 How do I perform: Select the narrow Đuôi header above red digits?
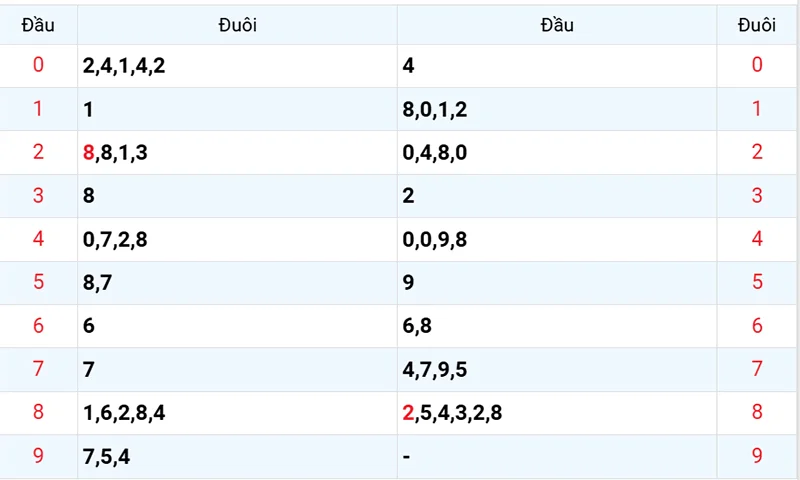[x=757, y=25]
